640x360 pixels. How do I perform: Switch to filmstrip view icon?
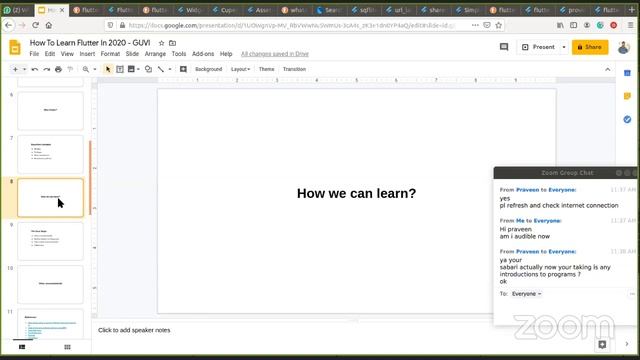22,347
